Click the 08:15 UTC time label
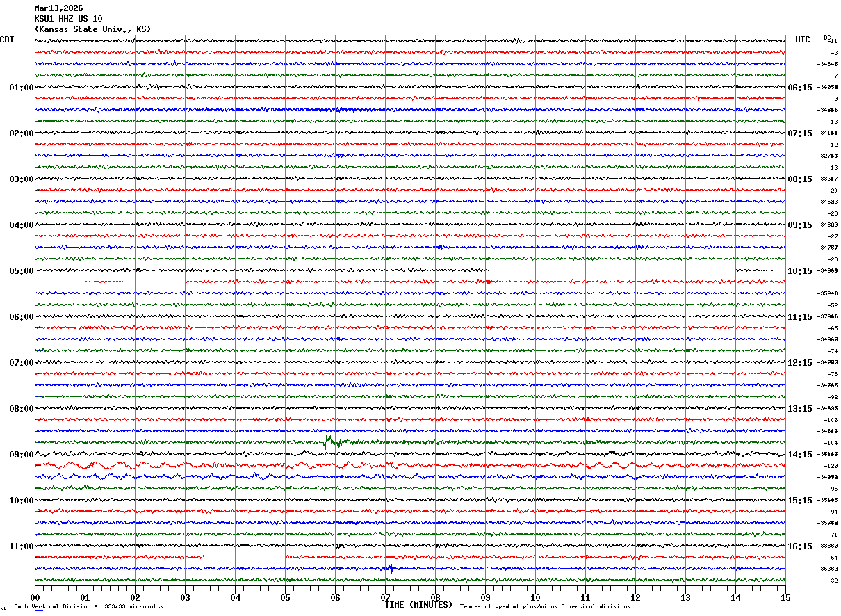 800,179
